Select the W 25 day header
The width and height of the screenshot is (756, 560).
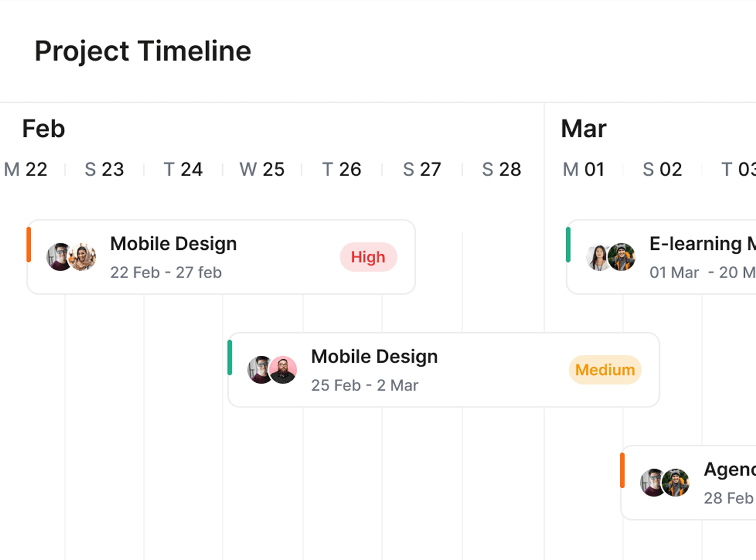[x=262, y=169]
